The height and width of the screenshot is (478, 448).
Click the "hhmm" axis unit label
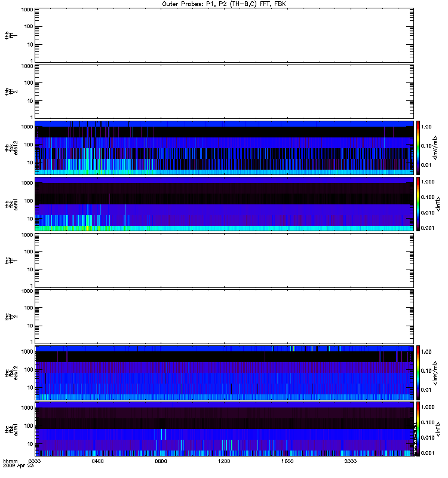(10, 461)
